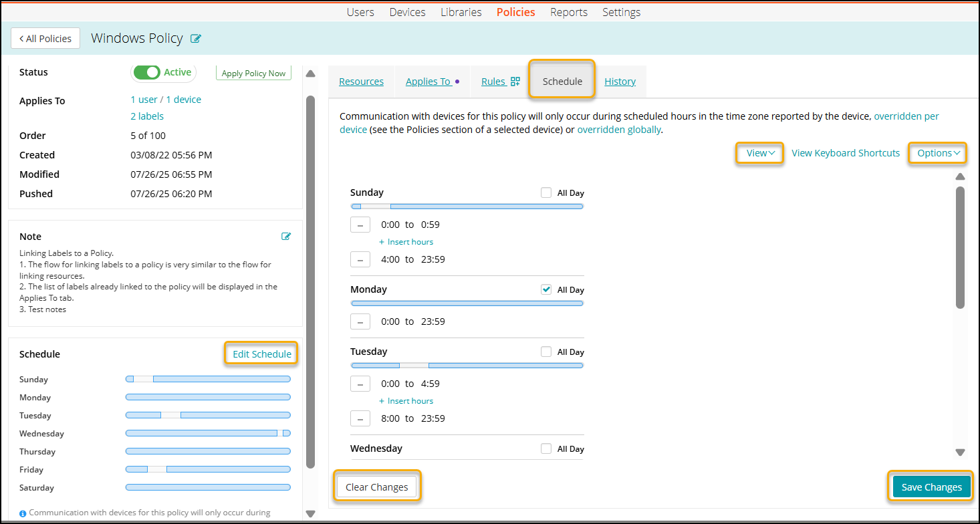
Task: Remove Sunday 4:00 to 23:59 time range
Action: [360, 260]
